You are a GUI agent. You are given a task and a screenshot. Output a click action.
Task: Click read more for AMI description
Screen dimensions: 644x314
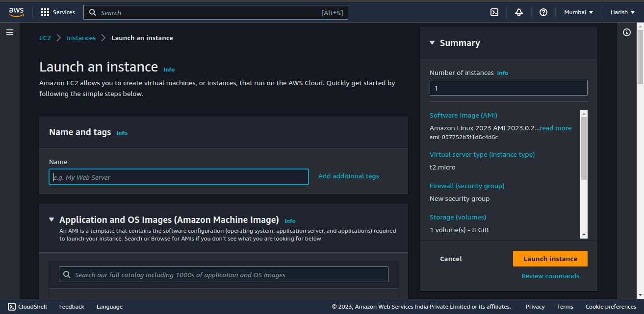click(556, 128)
